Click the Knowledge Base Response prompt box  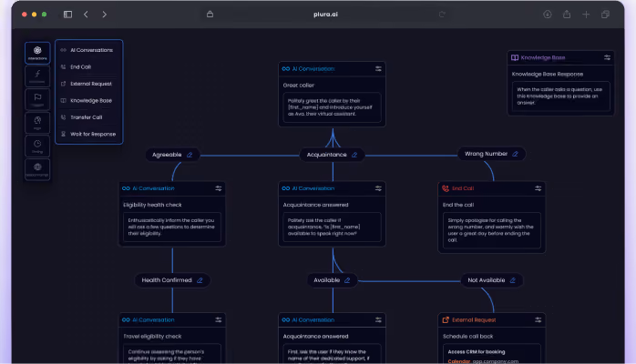pos(560,96)
